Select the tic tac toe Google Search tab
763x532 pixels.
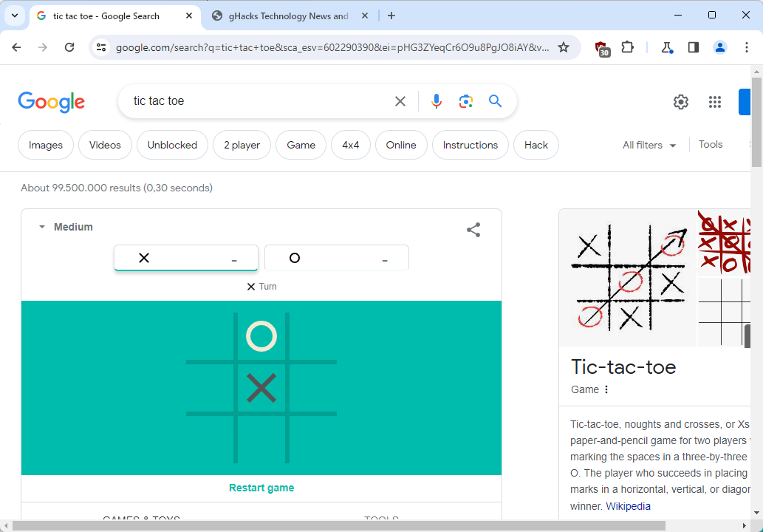click(x=114, y=16)
